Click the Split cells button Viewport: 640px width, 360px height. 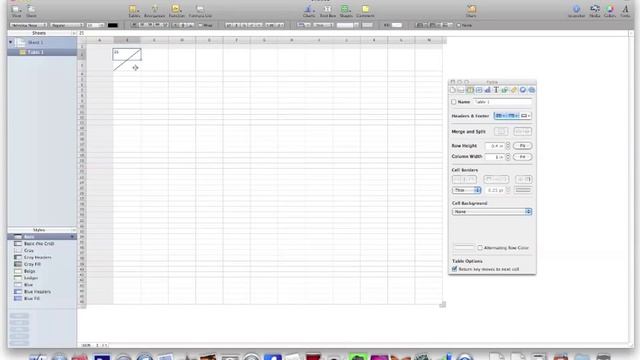522,131
